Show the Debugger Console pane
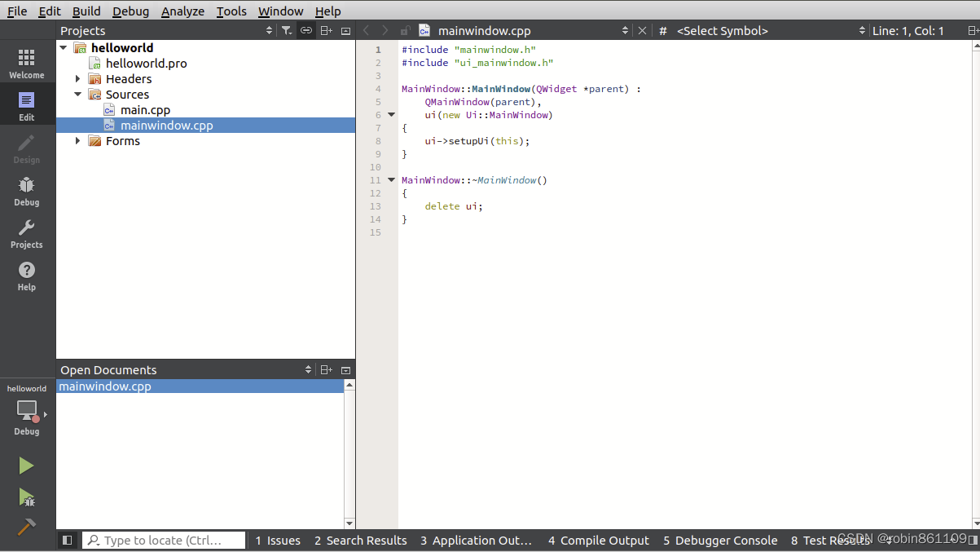The width and height of the screenshot is (980, 552). tap(720, 540)
